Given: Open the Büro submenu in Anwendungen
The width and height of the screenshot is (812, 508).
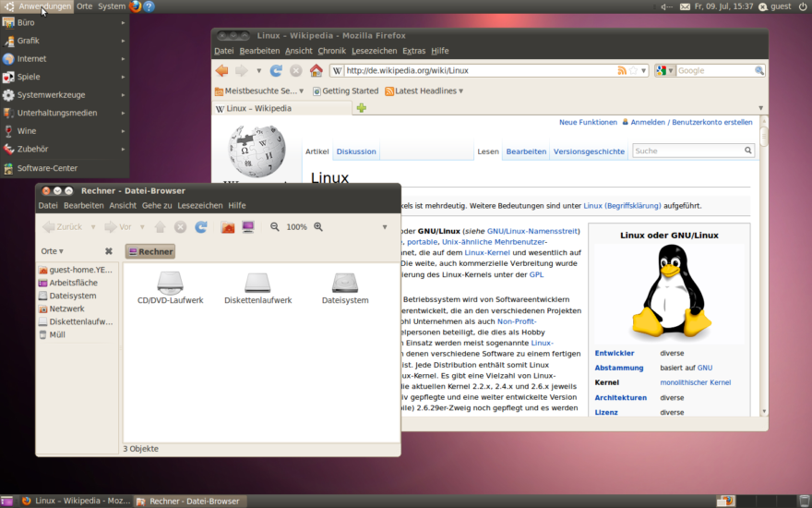Looking at the screenshot, I should (65, 22).
